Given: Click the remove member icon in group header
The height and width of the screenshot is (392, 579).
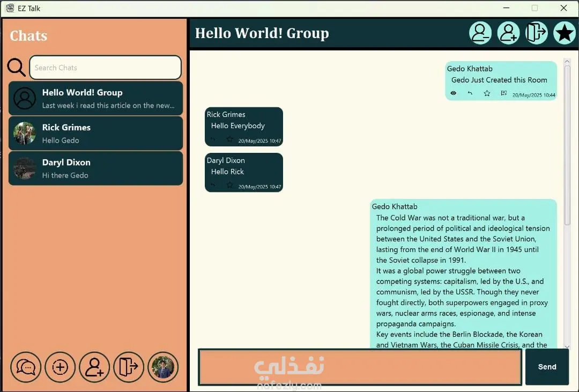Looking at the screenshot, I should click(480, 33).
